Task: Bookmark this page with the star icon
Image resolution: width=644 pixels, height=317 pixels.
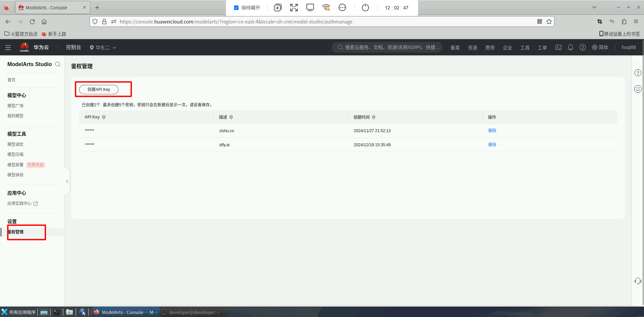Action: pyautogui.click(x=549, y=21)
